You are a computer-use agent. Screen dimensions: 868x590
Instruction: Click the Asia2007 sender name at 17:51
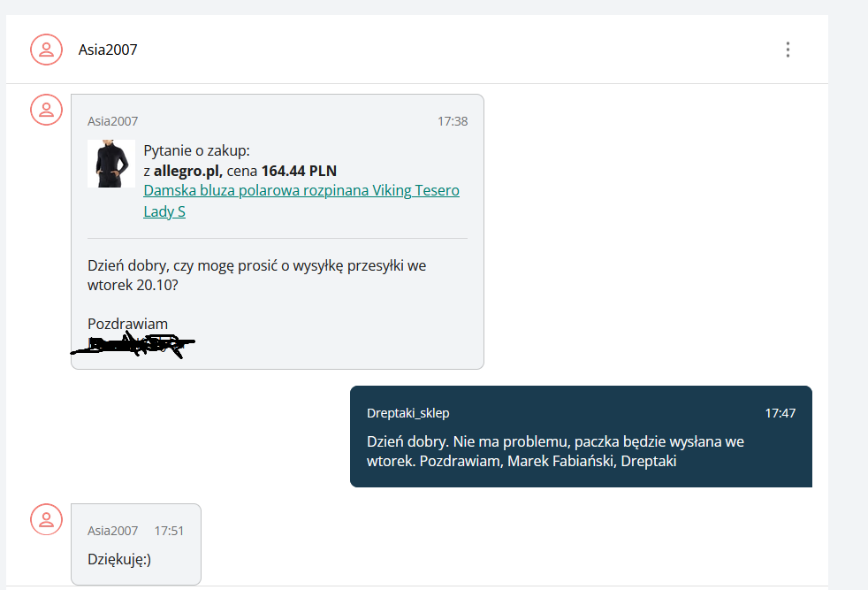[112, 531]
